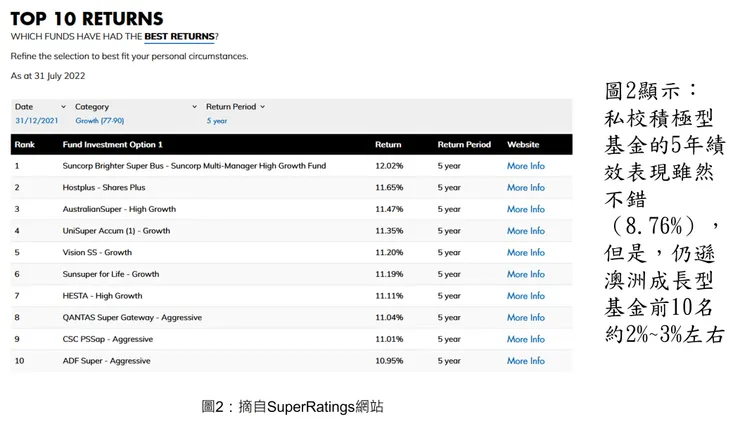This screenshot has height=424, width=740.
Task: Click the 11.19% return value
Action: coord(389,274)
